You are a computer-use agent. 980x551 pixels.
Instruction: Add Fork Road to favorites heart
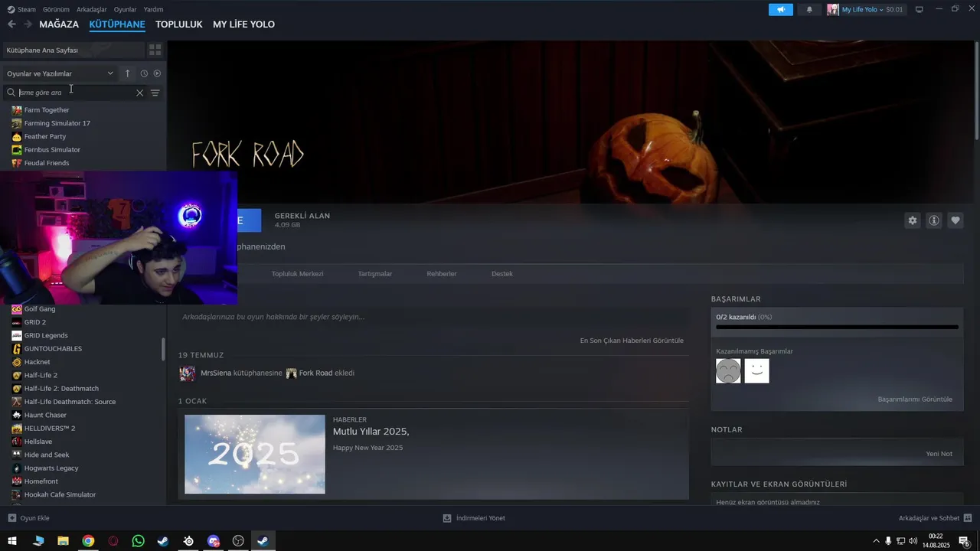click(955, 220)
